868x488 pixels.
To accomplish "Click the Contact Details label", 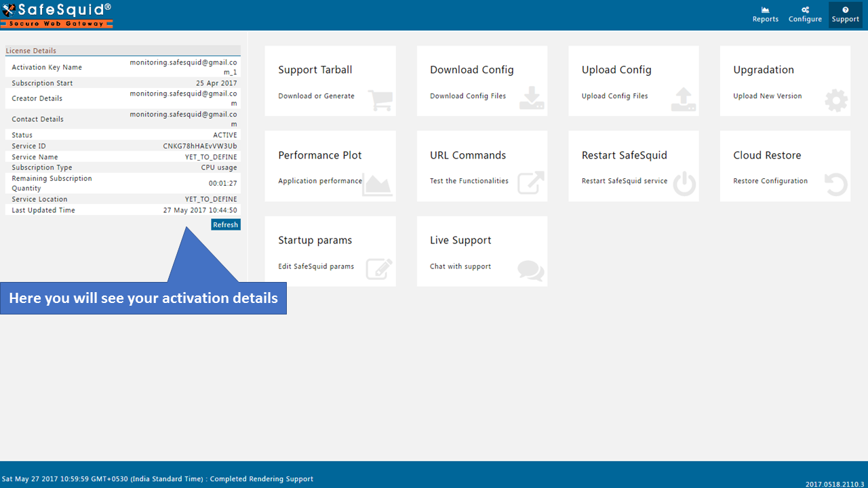I will pyautogui.click(x=37, y=119).
